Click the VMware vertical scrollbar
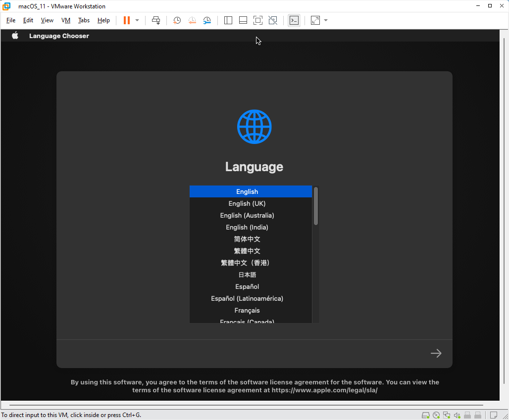The height and width of the screenshot is (420, 509). pos(504,211)
